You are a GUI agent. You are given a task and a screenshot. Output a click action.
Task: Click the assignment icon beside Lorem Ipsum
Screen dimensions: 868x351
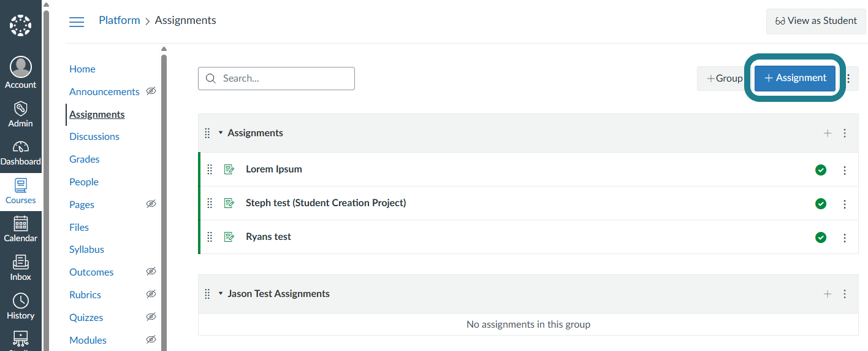pos(229,169)
